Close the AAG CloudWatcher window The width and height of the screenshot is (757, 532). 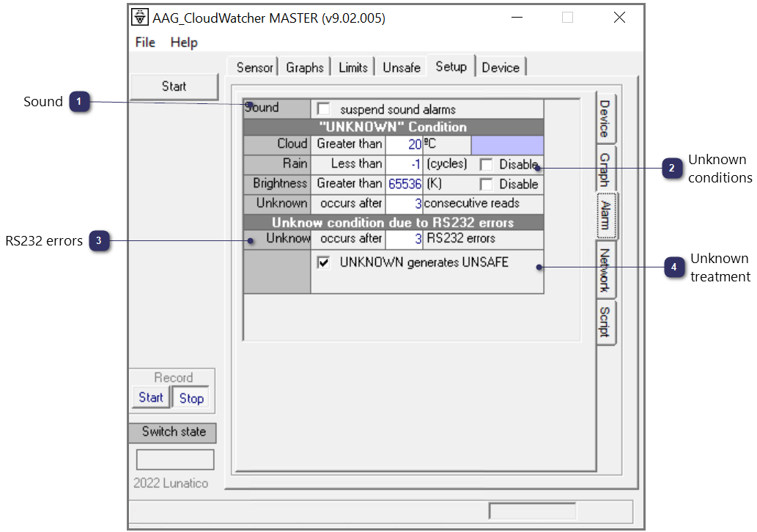point(619,18)
